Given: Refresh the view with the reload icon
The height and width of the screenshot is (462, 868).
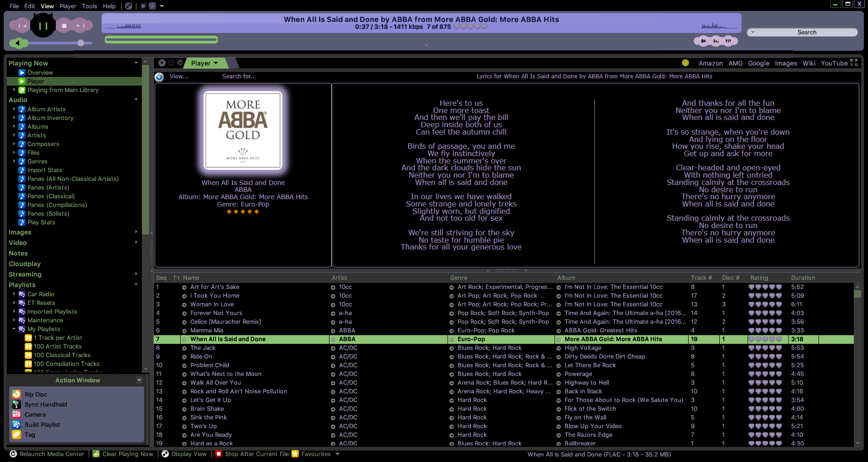Looking at the screenshot, I should [x=180, y=63].
